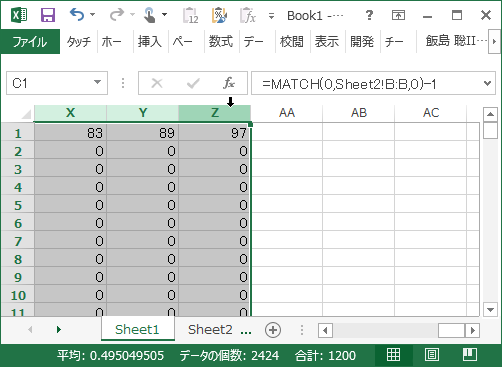This screenshot has width=502, height=367.
Task: Select column AA header
Action: [287, 113]
